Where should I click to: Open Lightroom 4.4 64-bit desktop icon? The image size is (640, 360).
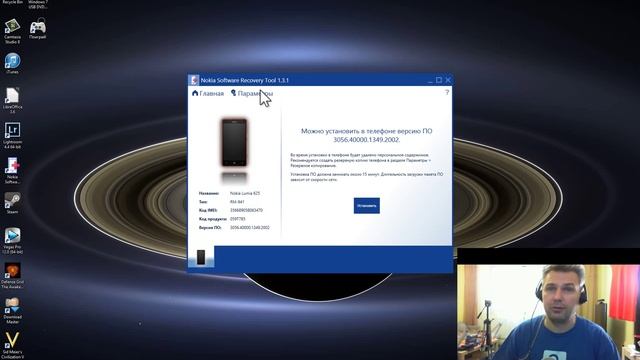(12, 136)
